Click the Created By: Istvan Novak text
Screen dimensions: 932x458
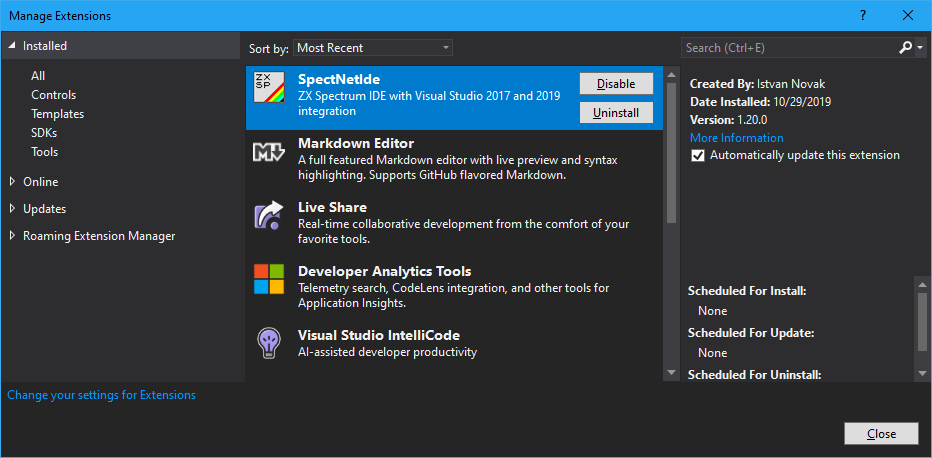(x=758, y=84)
